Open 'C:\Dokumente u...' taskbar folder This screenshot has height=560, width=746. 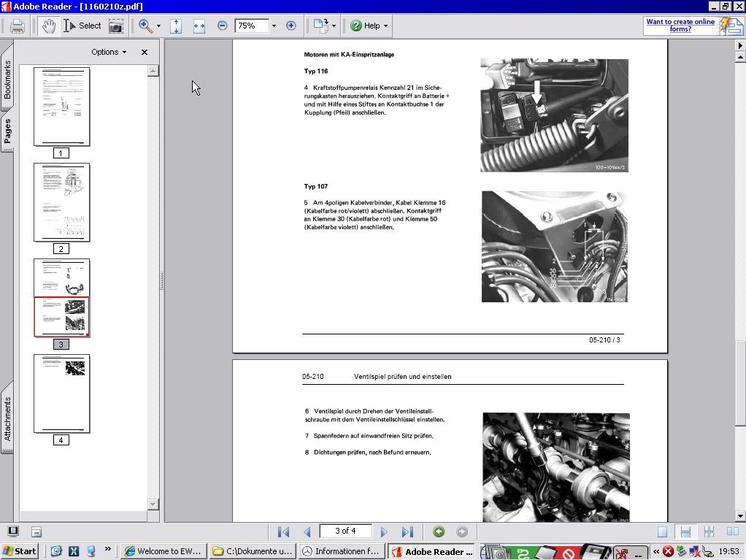[x=252, y=551]
